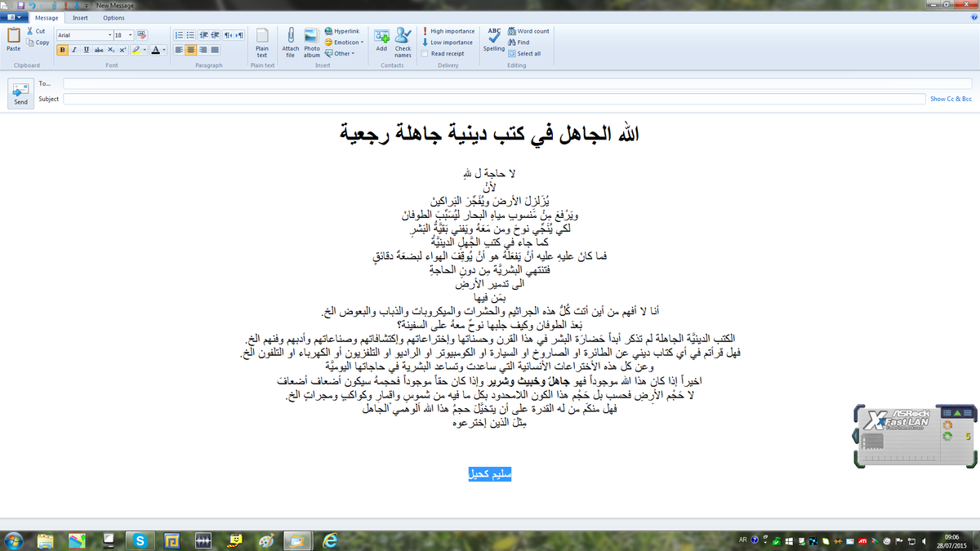Apply superscript formatting
The image size is (980, 551).
pos(122,50)
